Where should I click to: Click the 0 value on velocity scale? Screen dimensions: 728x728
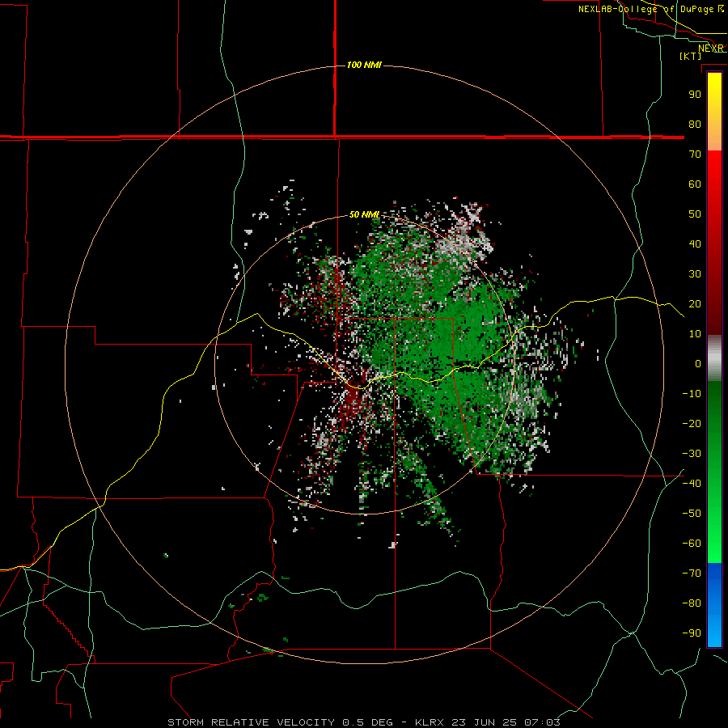698,364
